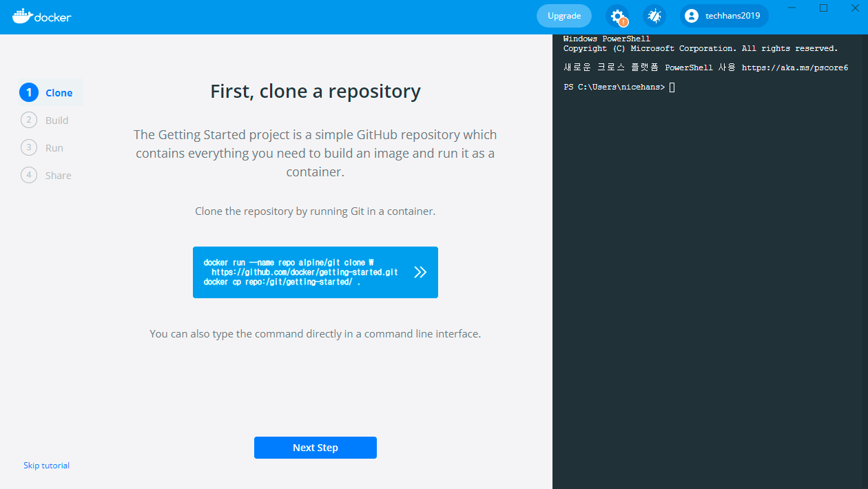
Task: Click the Skip tutorial link
Action: [46, 466]
